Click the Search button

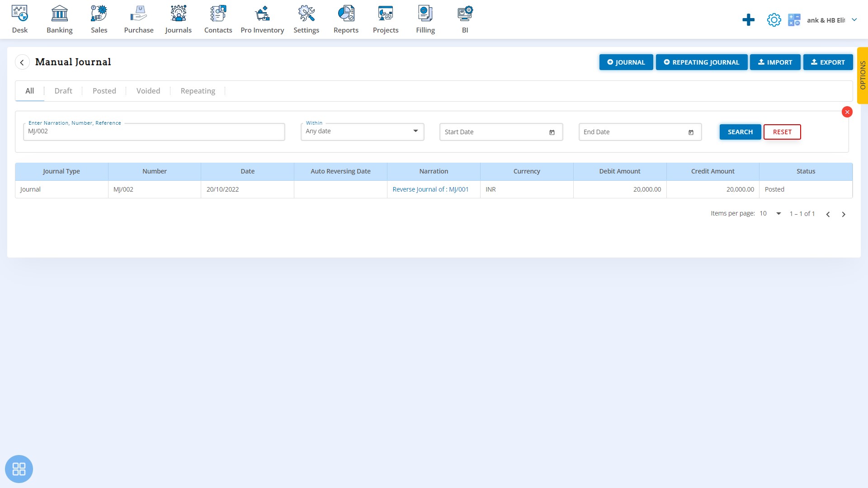pyautogui.click(x=740, y=132)
